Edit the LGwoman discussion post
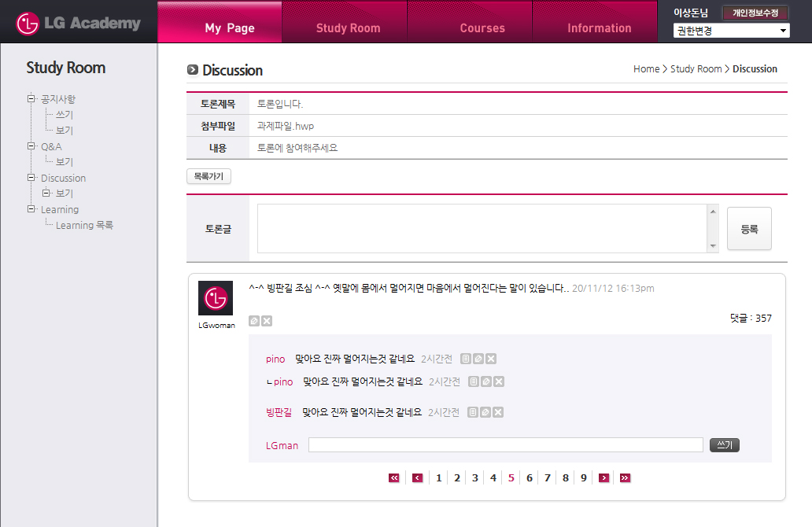Screen dimensions: 812x527 [254, 321]
